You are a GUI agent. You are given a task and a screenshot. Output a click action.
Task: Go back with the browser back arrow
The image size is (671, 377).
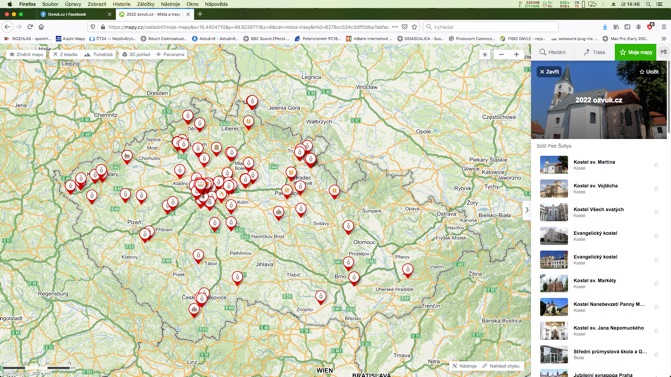[x=7, y=27]
